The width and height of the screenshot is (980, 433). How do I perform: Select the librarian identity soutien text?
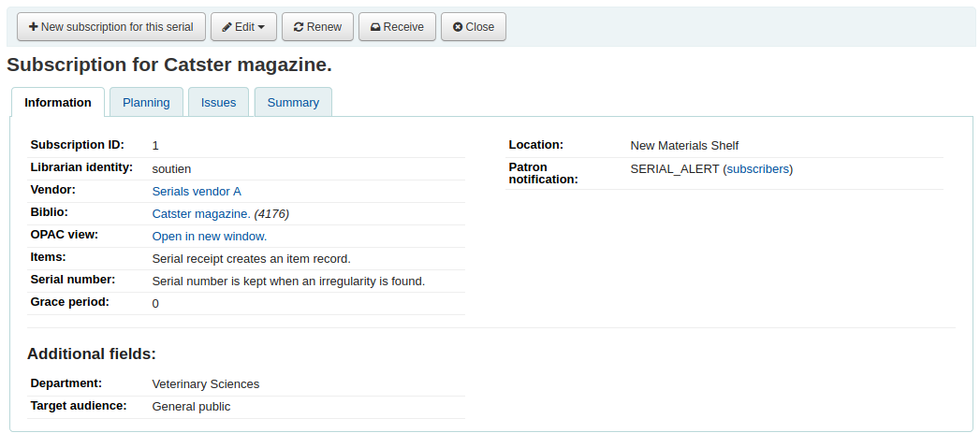[x=172, y=168]
